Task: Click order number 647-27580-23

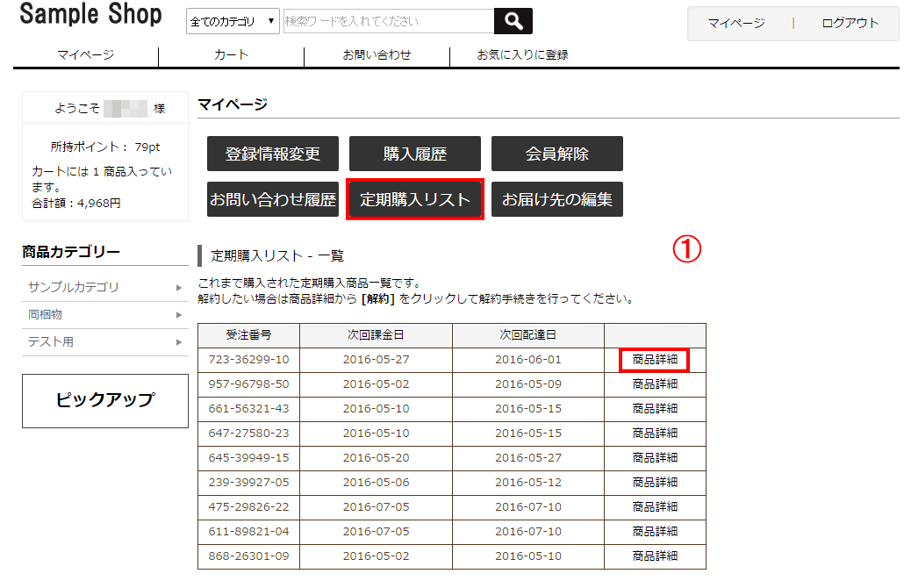Action: (248, 433)
